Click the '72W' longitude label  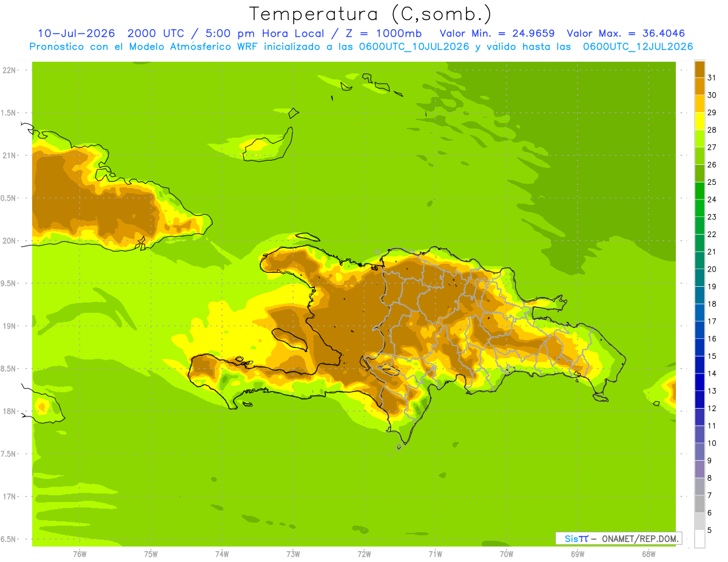(x=364, y=554)
